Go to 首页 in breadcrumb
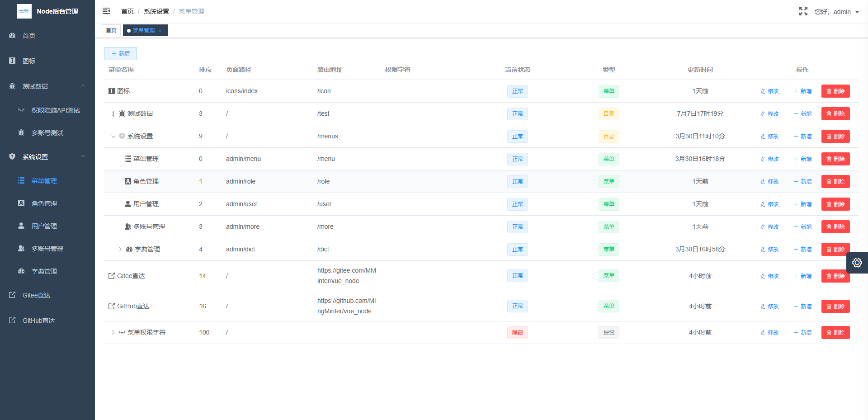Image resolution: width=868 pixels, height=420 pixels. pyautogui.click(x=127, y=11)
